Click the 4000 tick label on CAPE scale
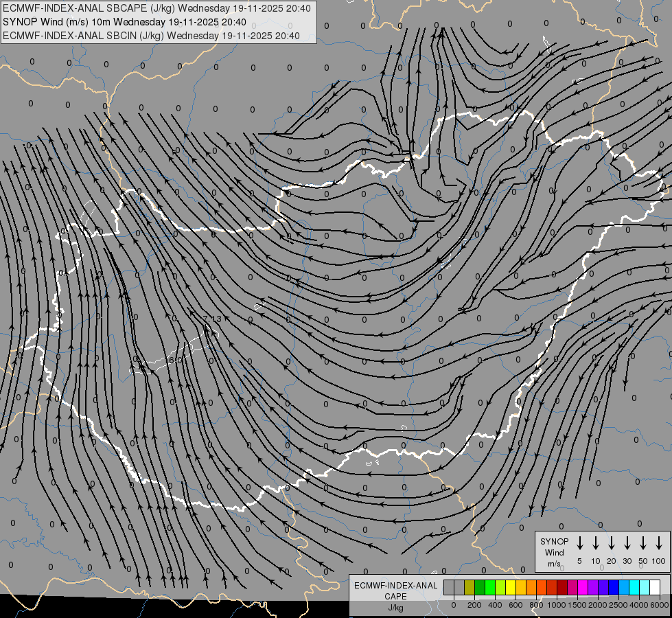This screenshot has width=672, height=618. tap(639, 605)
